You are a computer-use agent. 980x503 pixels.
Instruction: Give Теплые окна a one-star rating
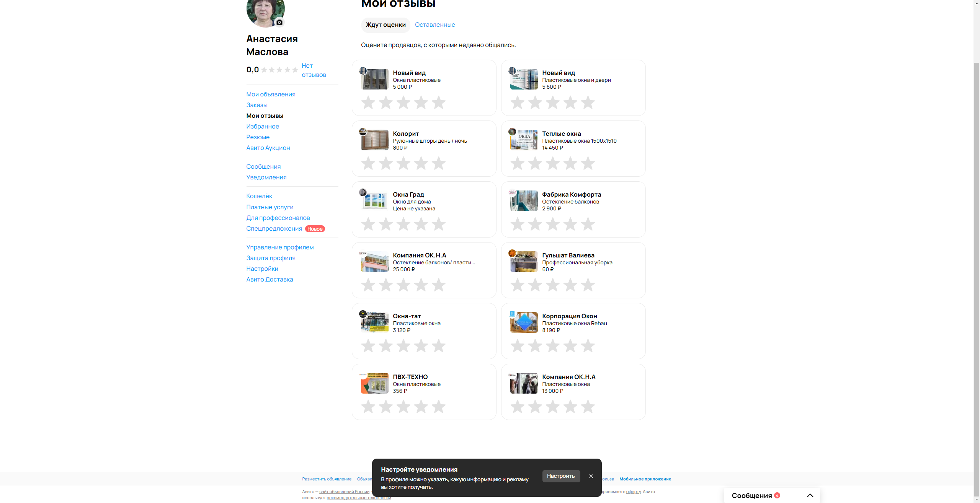point(517,163)
